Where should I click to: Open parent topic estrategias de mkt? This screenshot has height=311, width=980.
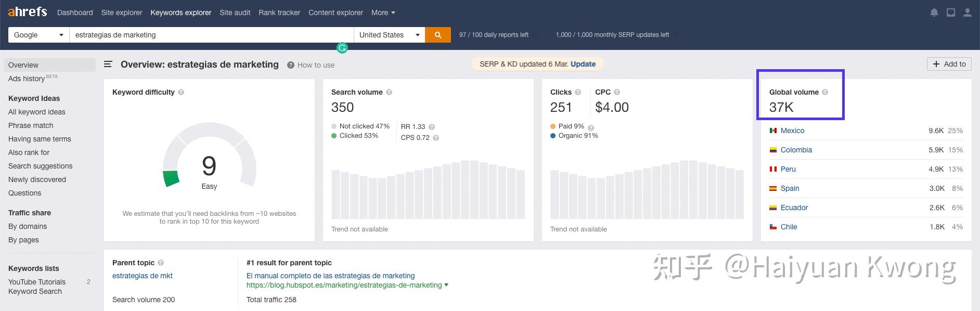coord(143,276)
